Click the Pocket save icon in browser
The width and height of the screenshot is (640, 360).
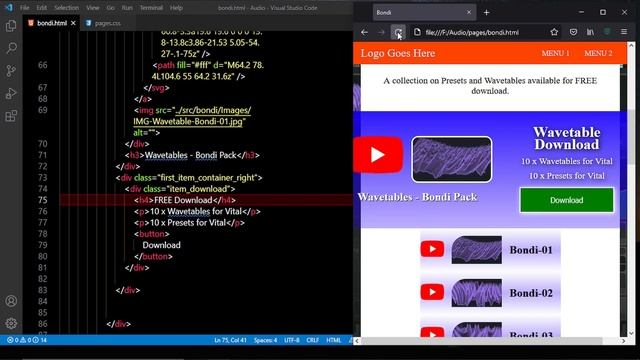[x=573, y=32]
